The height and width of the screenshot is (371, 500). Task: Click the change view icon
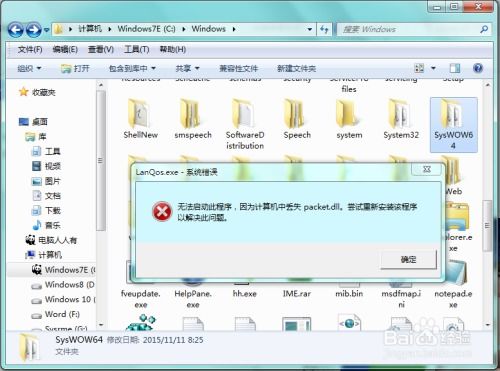419,68
